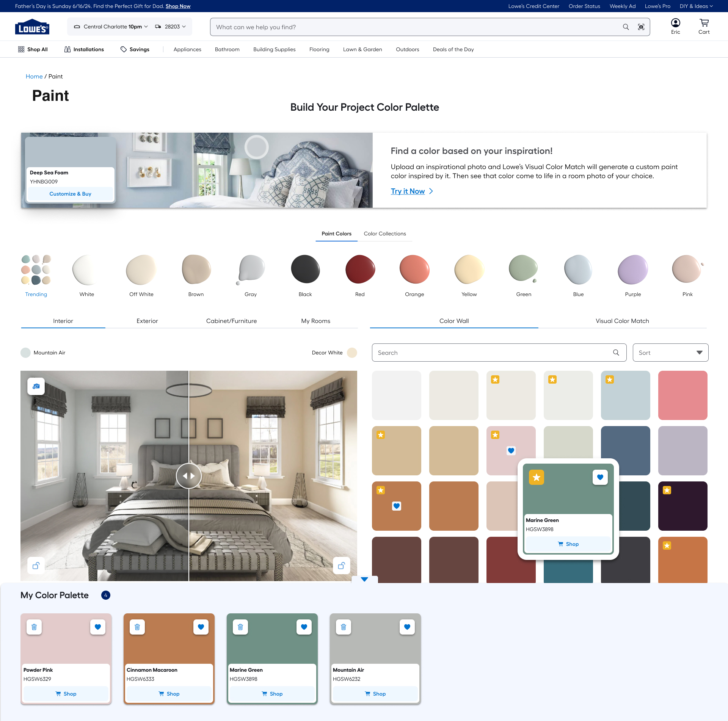Click the Savings tag icon
The width and height of the screenshot is (728, 721).
click(124, 49)
